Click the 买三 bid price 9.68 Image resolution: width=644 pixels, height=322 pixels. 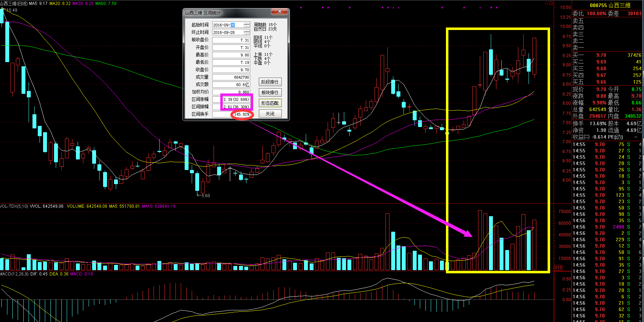[601, 69]
